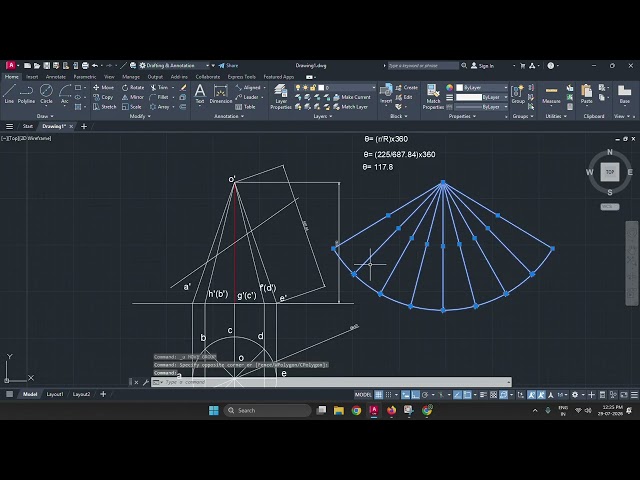Click Make Current layer button
Image resolution: width=640 pixels, height=480 pixels.
(x=352, y=97)
